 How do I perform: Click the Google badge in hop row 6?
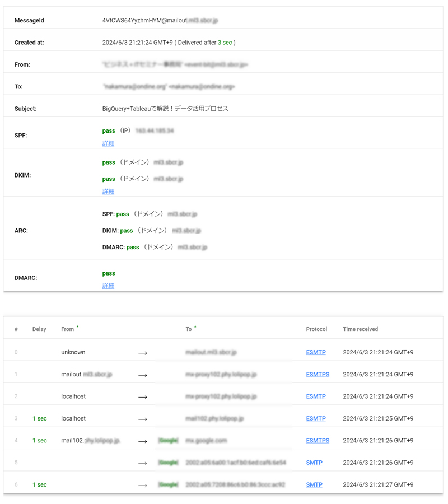click(x=168, y=484)
